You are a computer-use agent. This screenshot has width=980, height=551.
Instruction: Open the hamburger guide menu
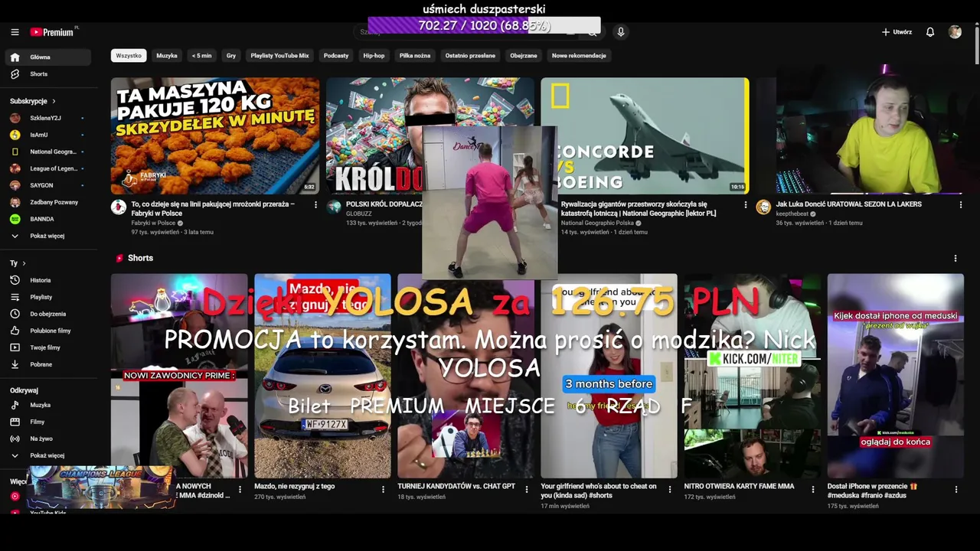pos(15,32)
